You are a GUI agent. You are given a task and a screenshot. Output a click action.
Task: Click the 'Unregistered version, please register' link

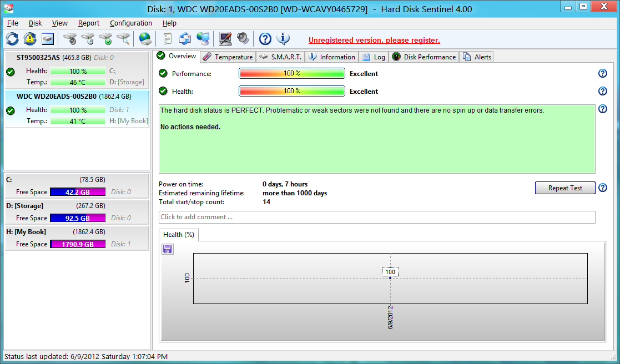click(374, 41)
